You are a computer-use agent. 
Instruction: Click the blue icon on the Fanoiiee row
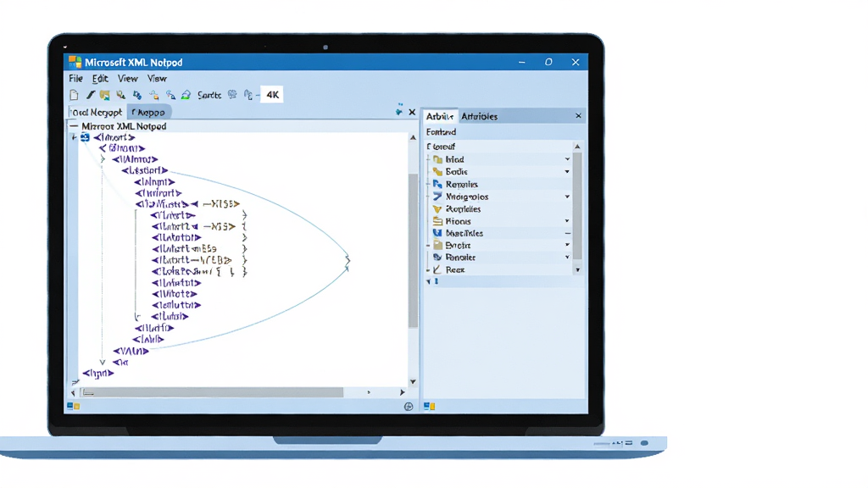tap(437, 258)
